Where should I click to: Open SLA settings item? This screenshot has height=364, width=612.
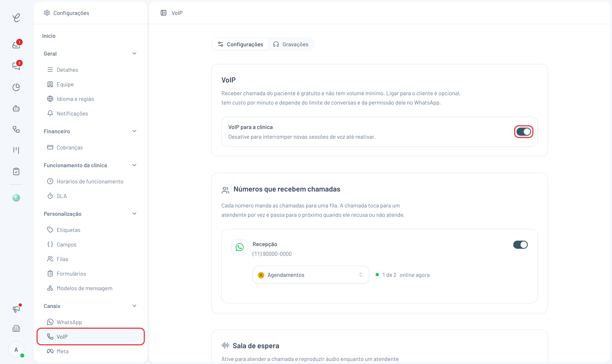tap(91, 196)
